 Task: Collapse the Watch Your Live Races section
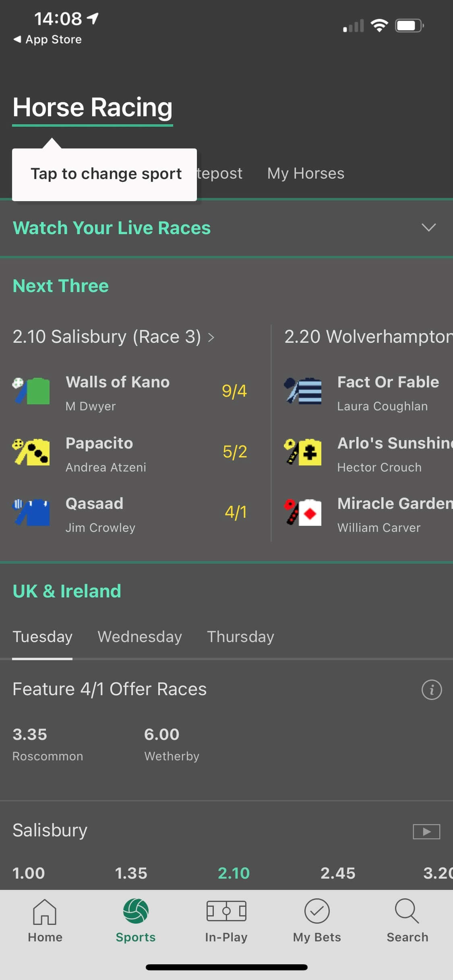[428, 228]
